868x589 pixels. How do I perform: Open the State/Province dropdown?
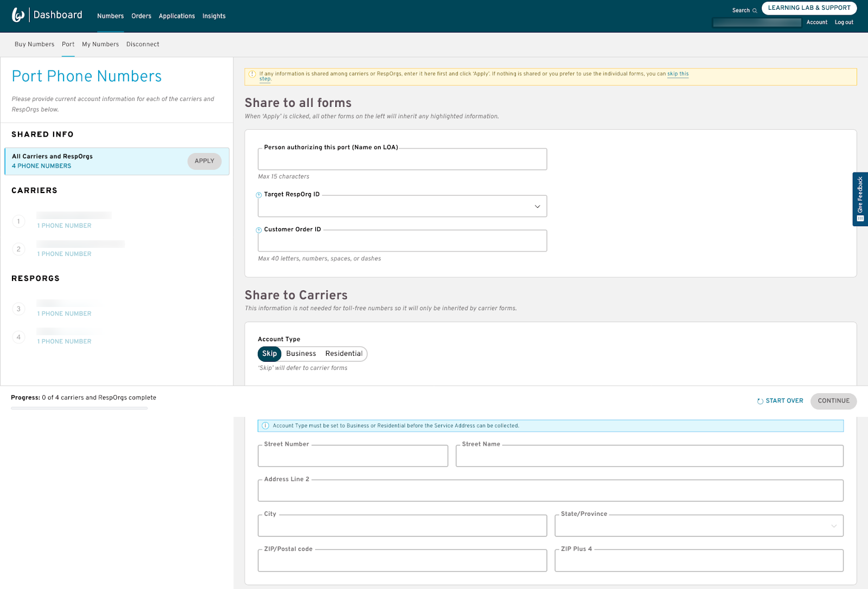[699, 526]
